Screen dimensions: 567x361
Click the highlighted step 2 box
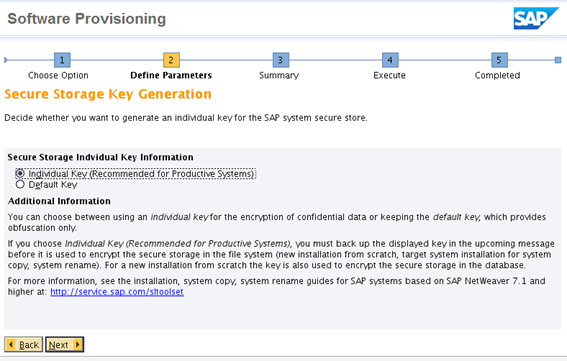[171, 60]
